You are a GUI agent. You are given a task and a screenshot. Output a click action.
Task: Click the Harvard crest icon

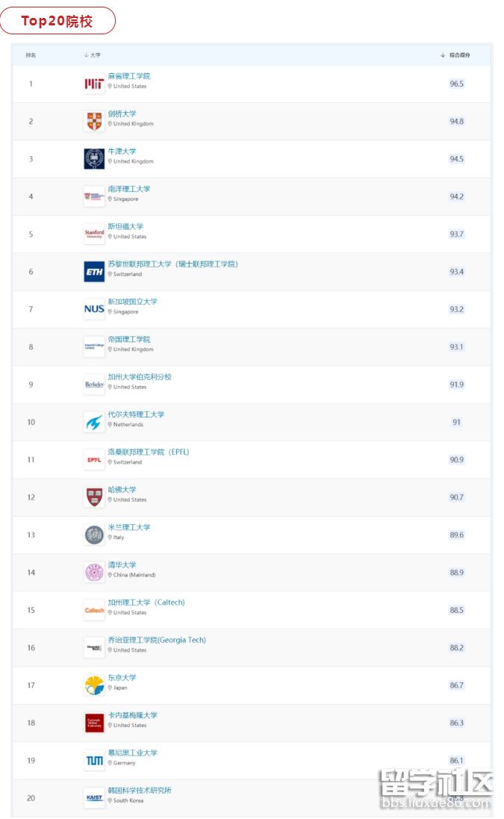coord(94,497)
